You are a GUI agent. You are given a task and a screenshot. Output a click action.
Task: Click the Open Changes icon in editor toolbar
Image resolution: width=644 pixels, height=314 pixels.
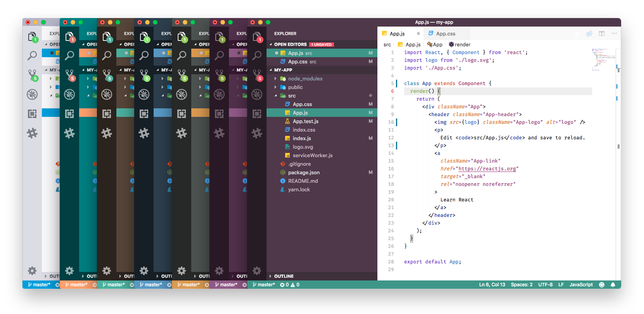tap(589, 34)
